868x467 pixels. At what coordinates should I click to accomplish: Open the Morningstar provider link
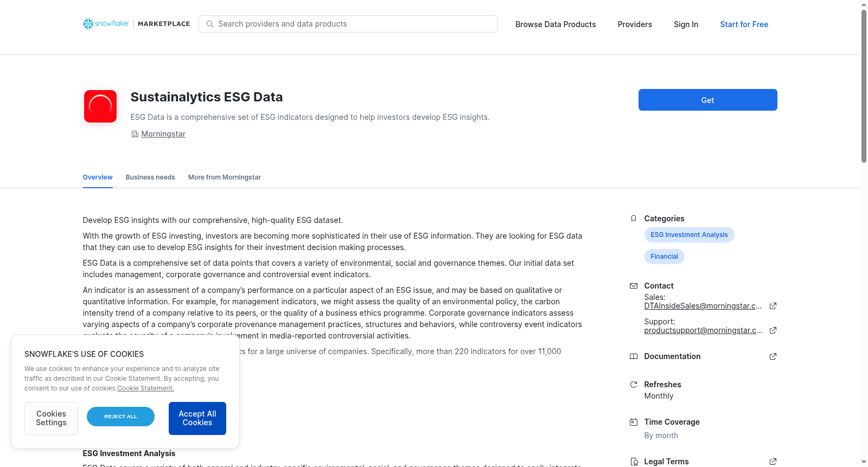click(163, 134)
